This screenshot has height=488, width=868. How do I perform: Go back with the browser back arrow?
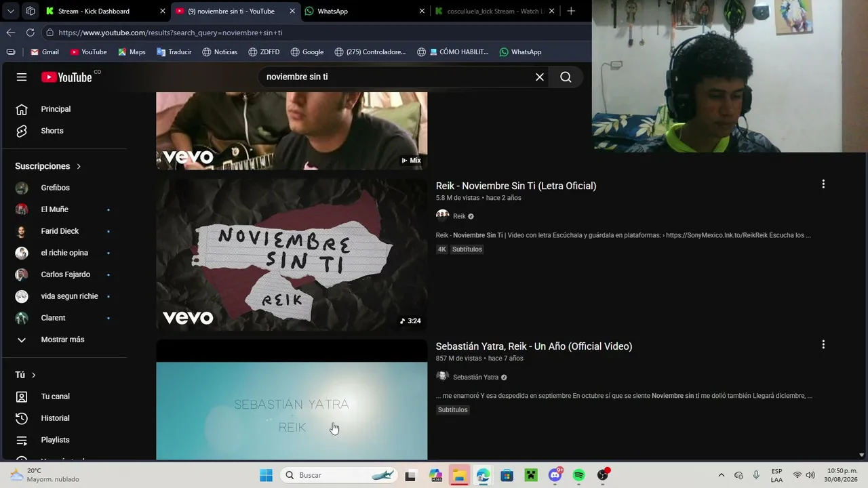click(10, 33)
